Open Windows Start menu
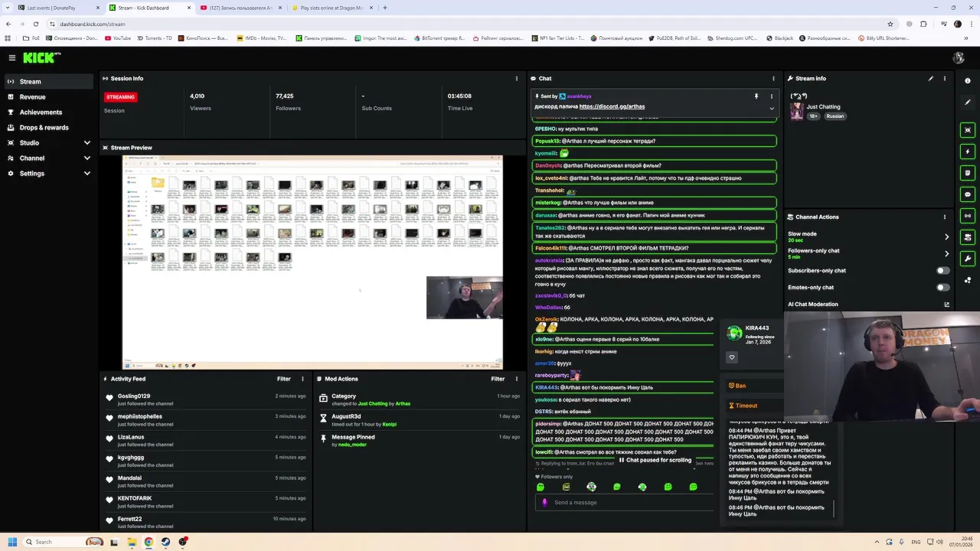Screen dimensions: 980x551 click(x=12, y=542)
